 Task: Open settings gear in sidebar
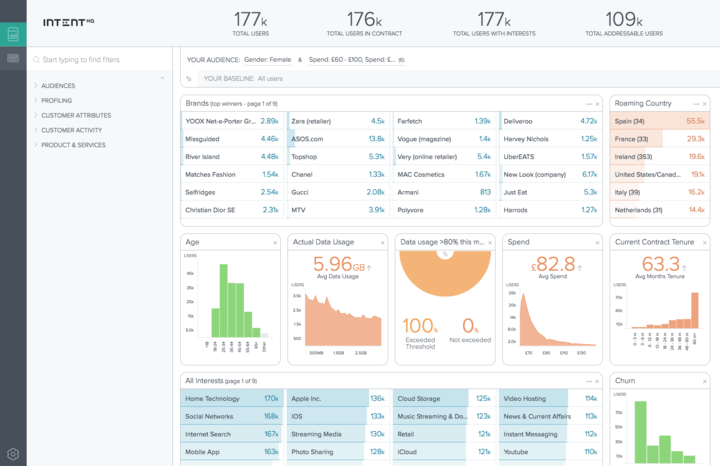(13, 454)
